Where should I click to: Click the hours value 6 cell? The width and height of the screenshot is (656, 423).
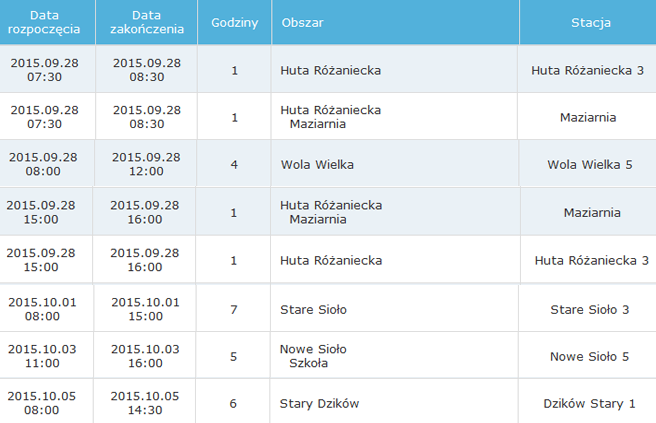(x=234, y=403)
